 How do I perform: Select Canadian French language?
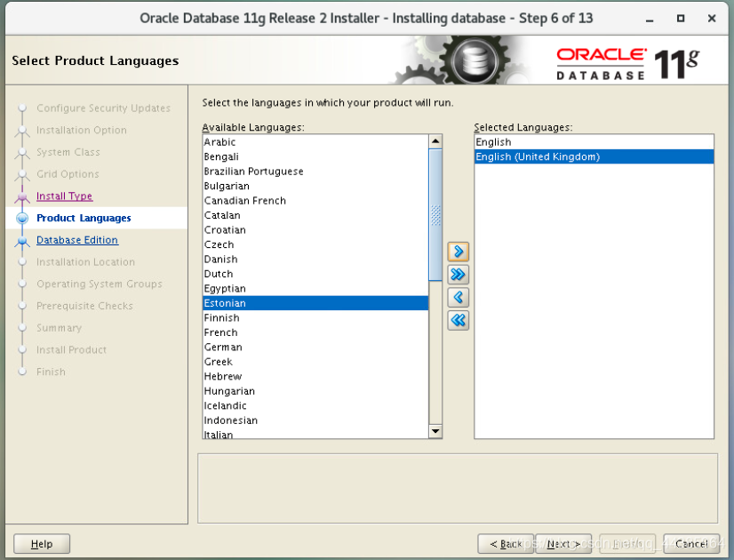315,200
